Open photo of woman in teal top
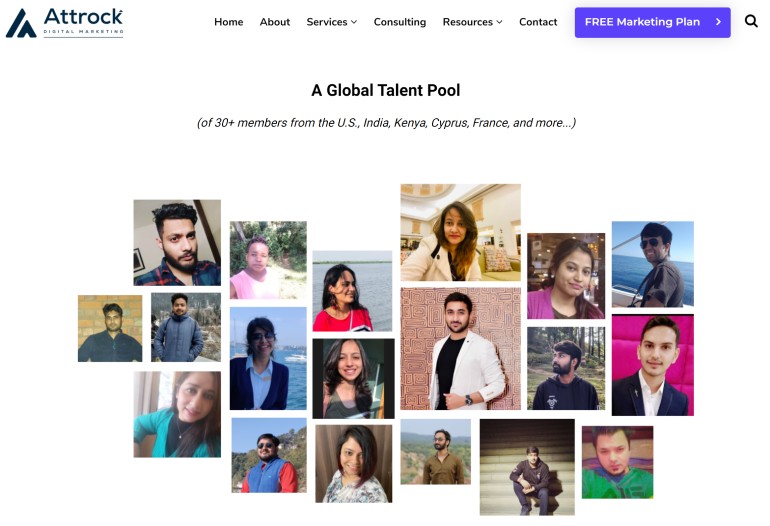 [x=177, y=414]
